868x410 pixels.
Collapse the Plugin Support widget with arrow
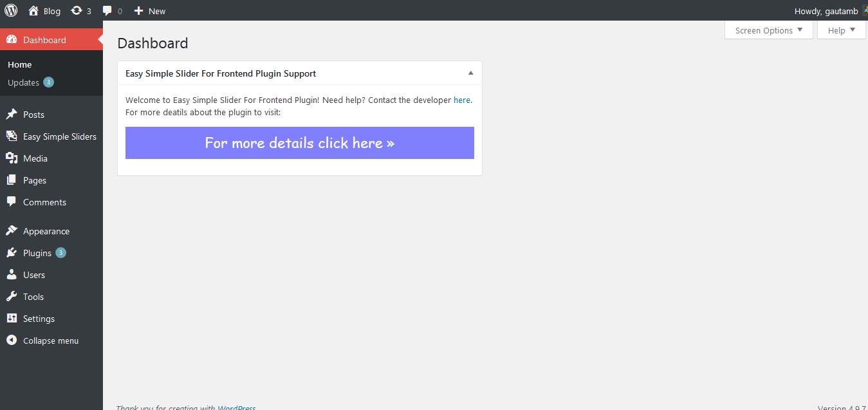click(x=470, y=73)
